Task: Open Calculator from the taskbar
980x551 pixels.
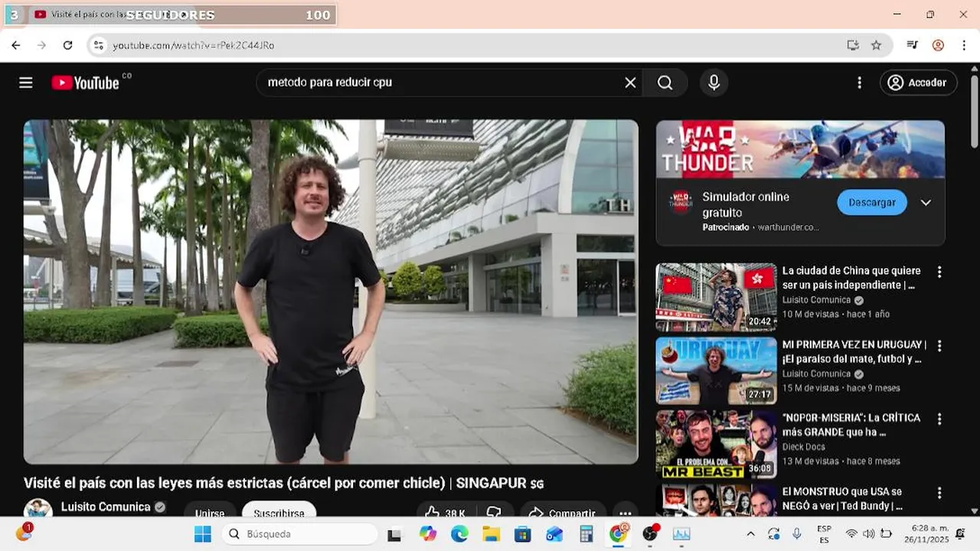Action: (x=586, y=534)
